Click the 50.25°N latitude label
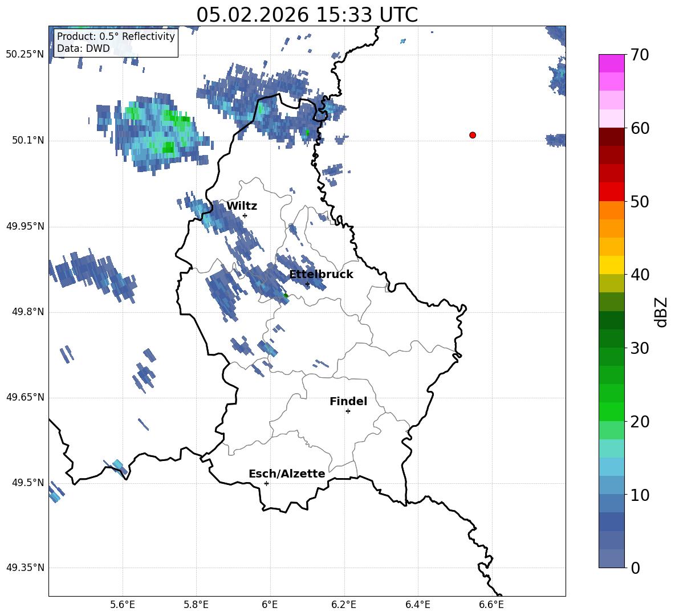 (25, 55)
